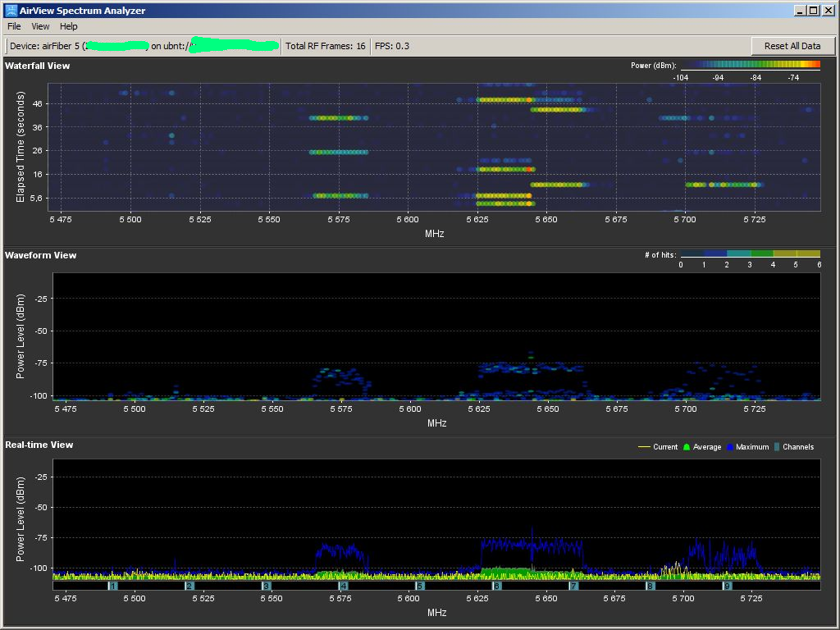Select channel marker 4 in Real-time View
840x630 pixels.
[344, 586]
